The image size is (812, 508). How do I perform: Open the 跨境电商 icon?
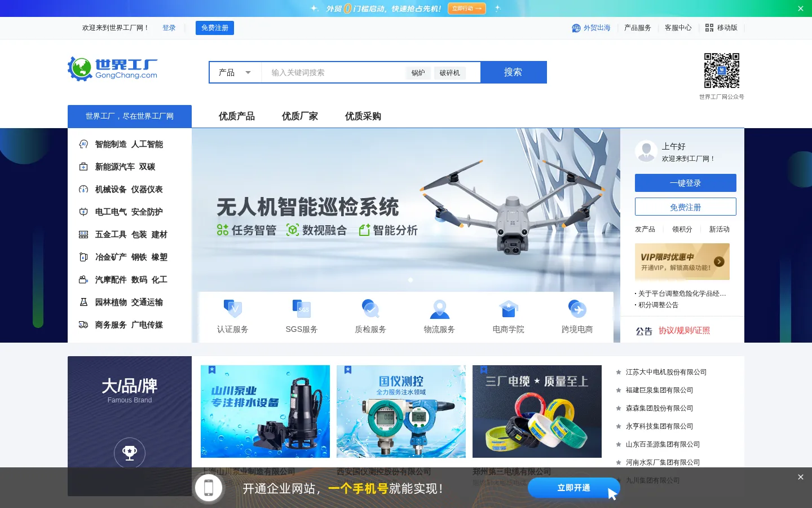click(577, 309)
